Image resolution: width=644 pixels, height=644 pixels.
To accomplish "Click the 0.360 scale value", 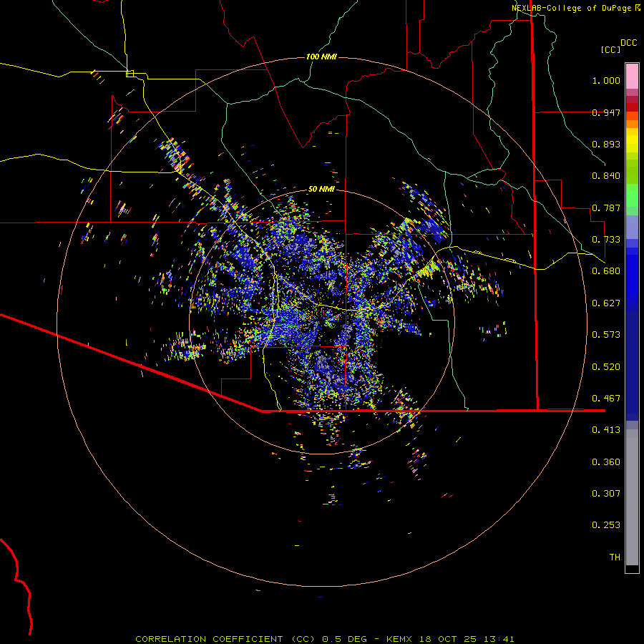I will click(x=606, y=462).
